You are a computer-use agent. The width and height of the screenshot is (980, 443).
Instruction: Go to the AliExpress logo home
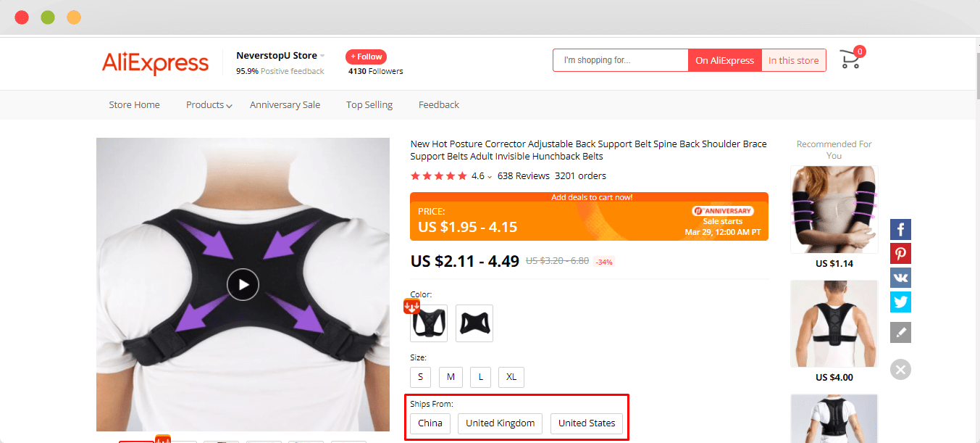tap(155, 63)
